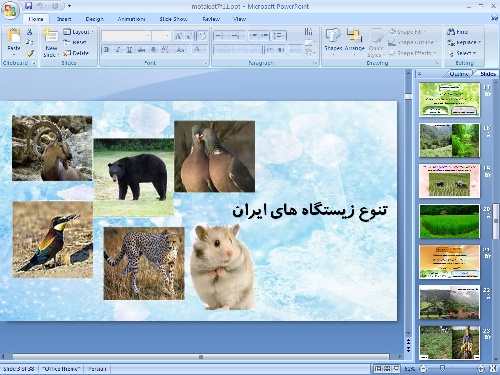The image size is (500, 375).
Task: Select the green rice field slide 20 thumbnail
Action: coord(449,221)
